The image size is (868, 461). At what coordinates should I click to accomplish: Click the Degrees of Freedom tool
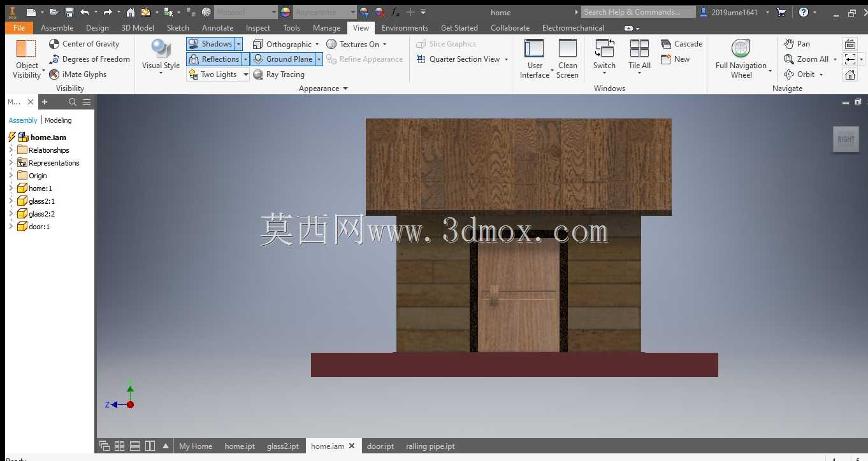89,59
